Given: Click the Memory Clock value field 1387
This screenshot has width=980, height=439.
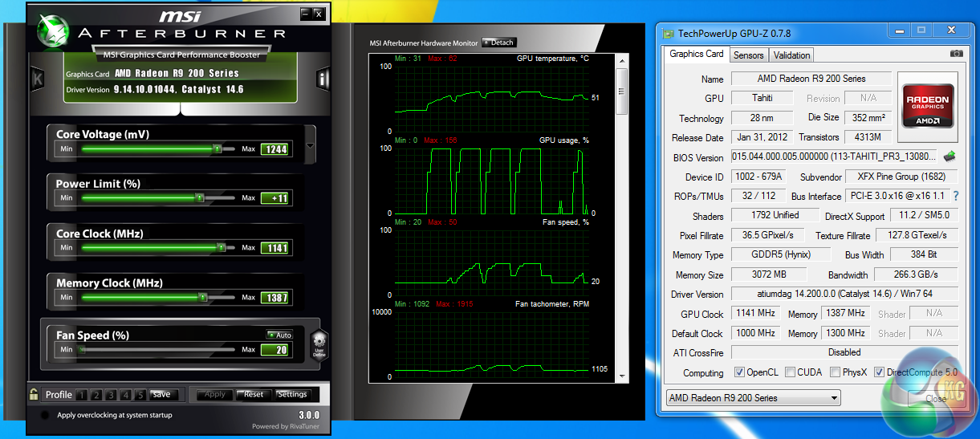Looking at the screenshot, I should pos(274,298).
